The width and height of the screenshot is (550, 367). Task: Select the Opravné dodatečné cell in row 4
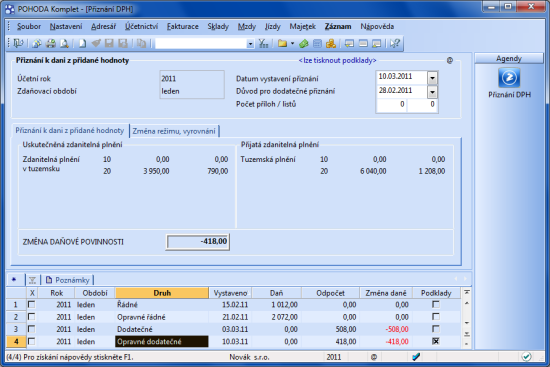click(x=162, y=341)
